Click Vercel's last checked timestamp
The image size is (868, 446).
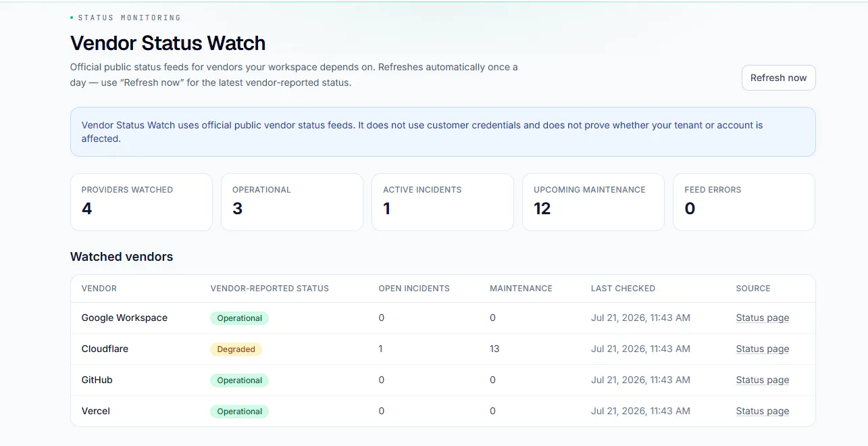[640, 411]
